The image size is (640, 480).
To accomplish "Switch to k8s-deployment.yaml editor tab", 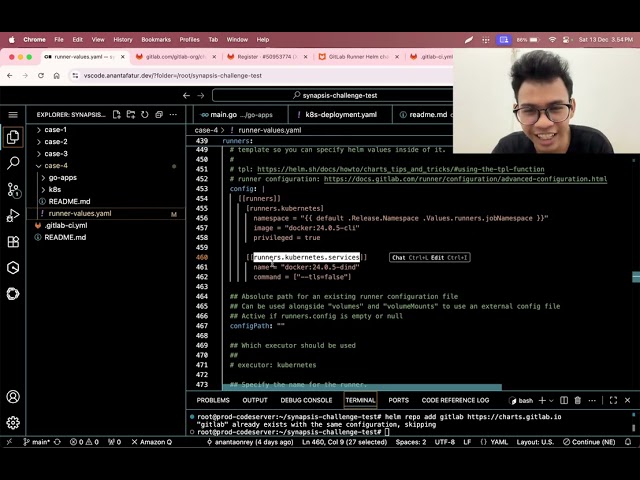I will pyautogui.click(x=340, y=115).
